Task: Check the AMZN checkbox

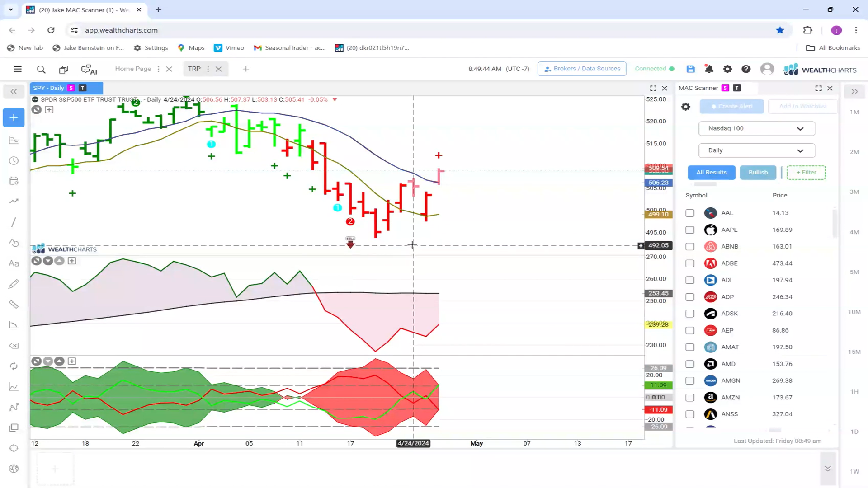Action: point(690,398)
